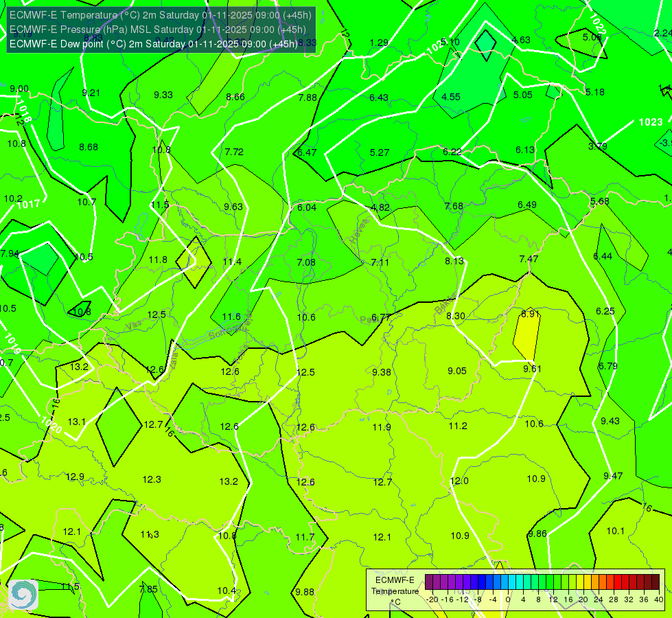Click the 10.1 dew point value

coord(616,531)
